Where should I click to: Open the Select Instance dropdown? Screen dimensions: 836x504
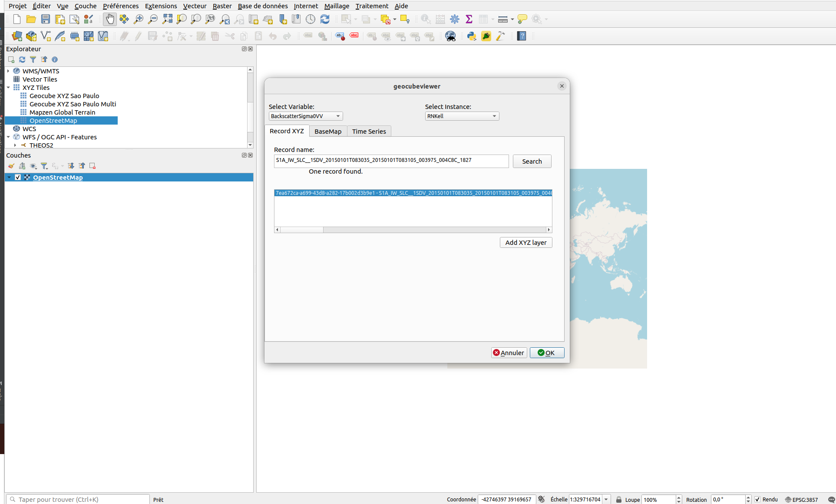coord(462,116)
